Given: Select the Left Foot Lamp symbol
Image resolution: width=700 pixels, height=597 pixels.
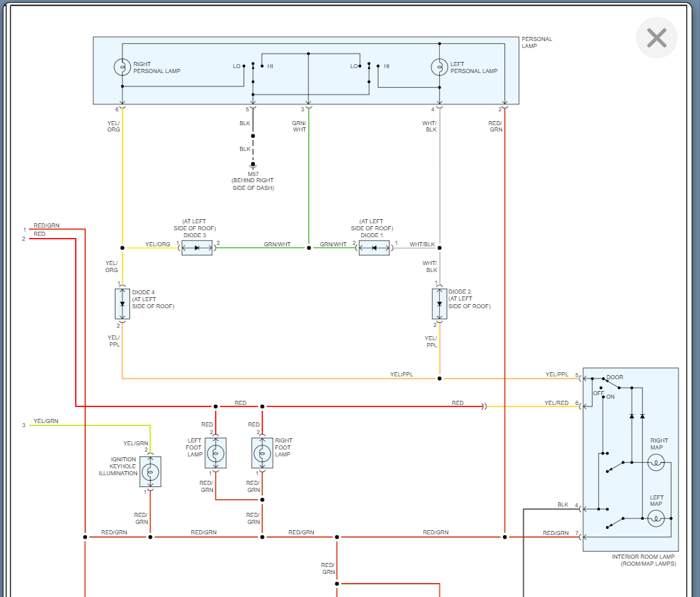Looking at the screenshot, I should (216, 453).
